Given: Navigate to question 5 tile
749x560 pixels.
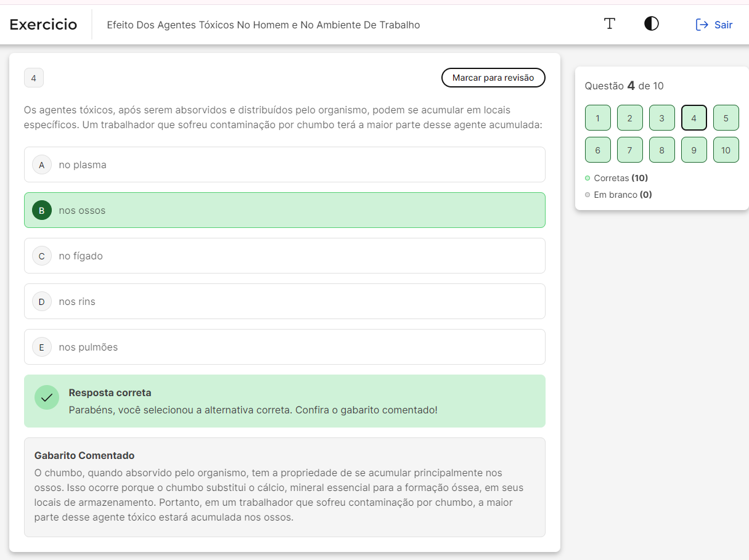Looking at the screenshot, I should (726, 118).
